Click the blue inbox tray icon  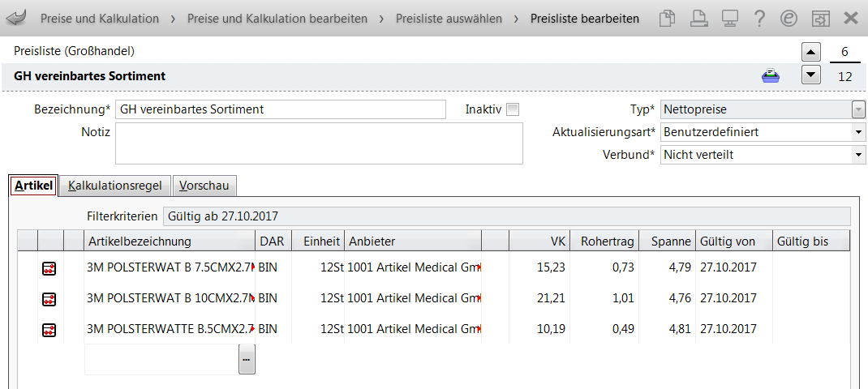[x=771, y=76]
